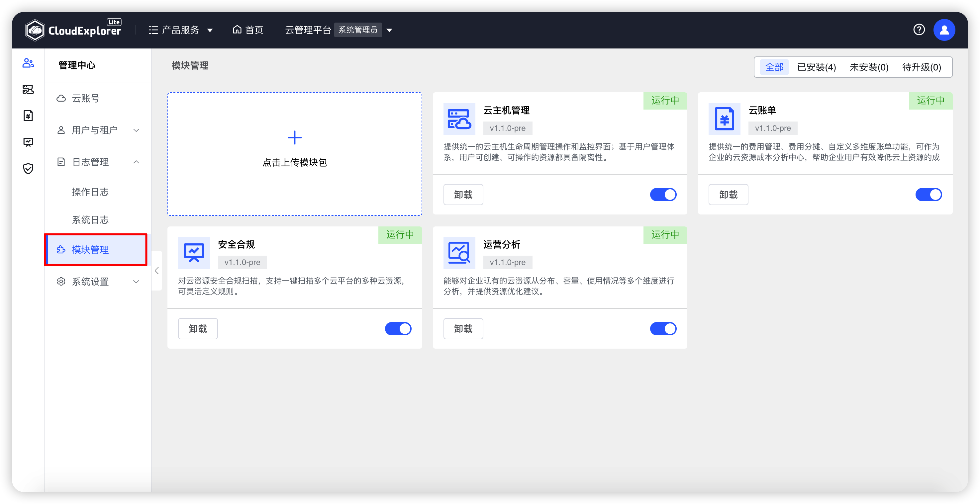Select the 未安装(0) filter tab
980x504 pixels.
tap(869, 67)
